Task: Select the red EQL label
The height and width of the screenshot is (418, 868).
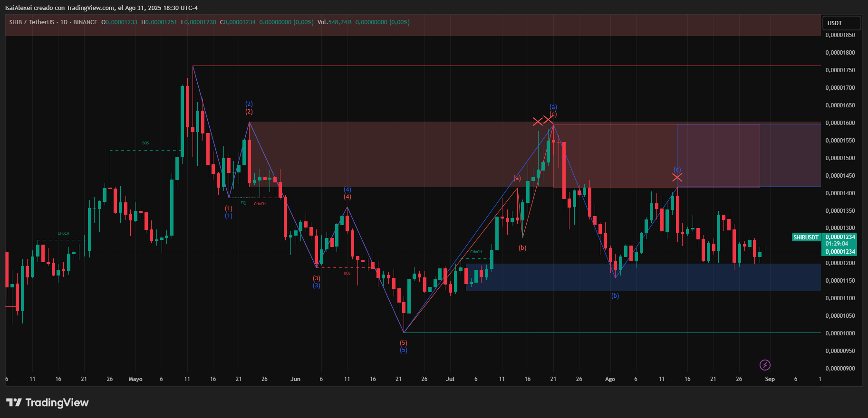Action: (x=244, y=203)
